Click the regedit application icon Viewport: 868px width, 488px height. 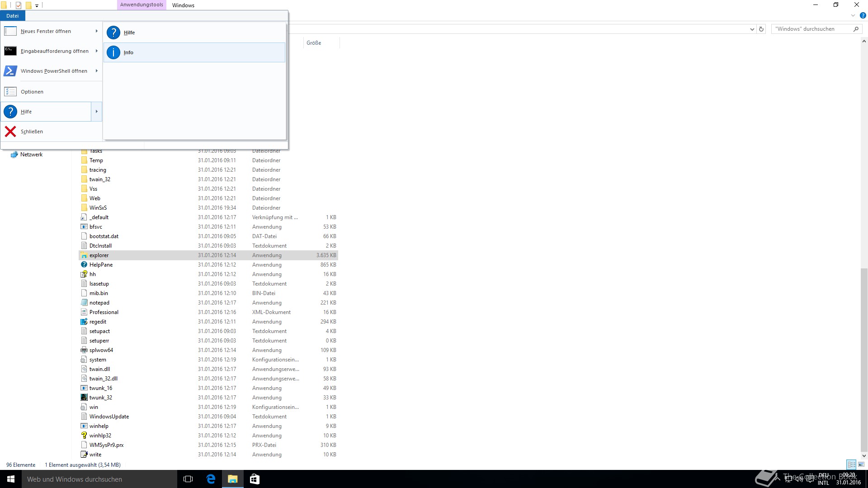pyautogui.click(x=84, y=322)
